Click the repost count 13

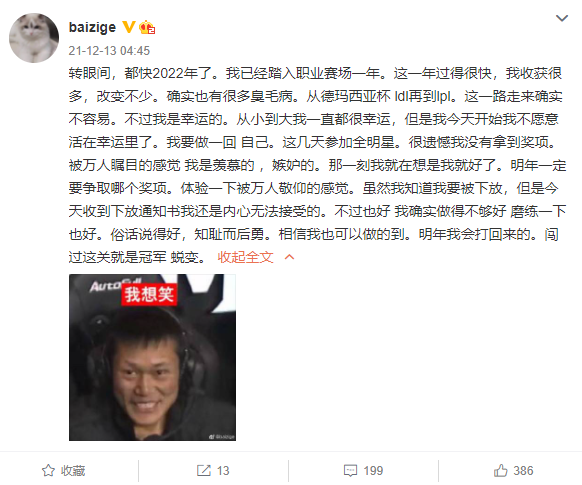pyautogui.click(x=223, y=471)
